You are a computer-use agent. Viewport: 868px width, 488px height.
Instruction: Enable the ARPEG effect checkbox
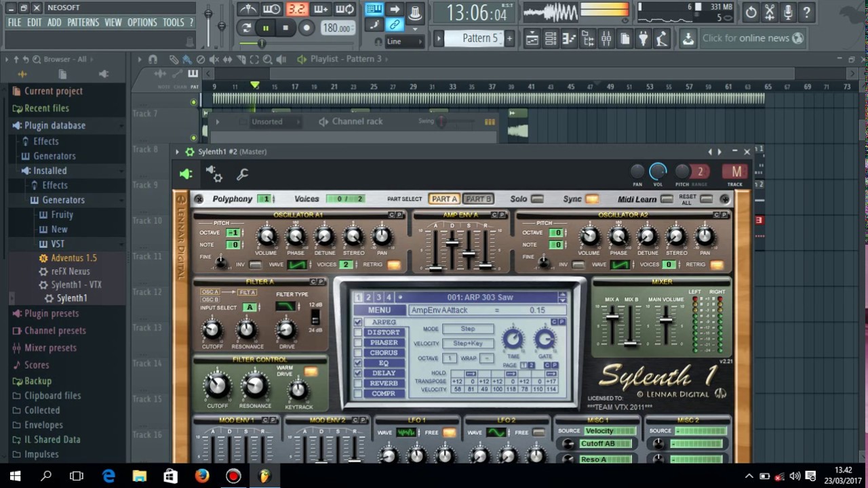(x=358, y=323)
